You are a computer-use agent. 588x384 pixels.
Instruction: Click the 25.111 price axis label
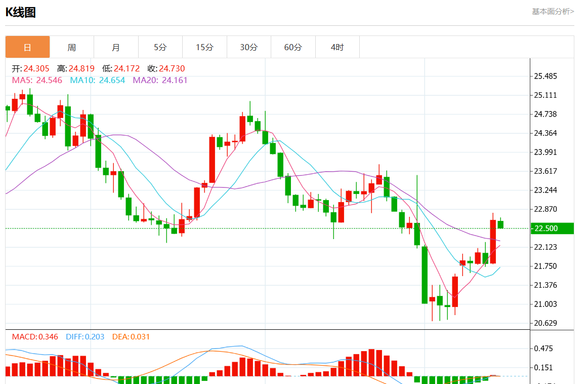(x=545, y=95)
